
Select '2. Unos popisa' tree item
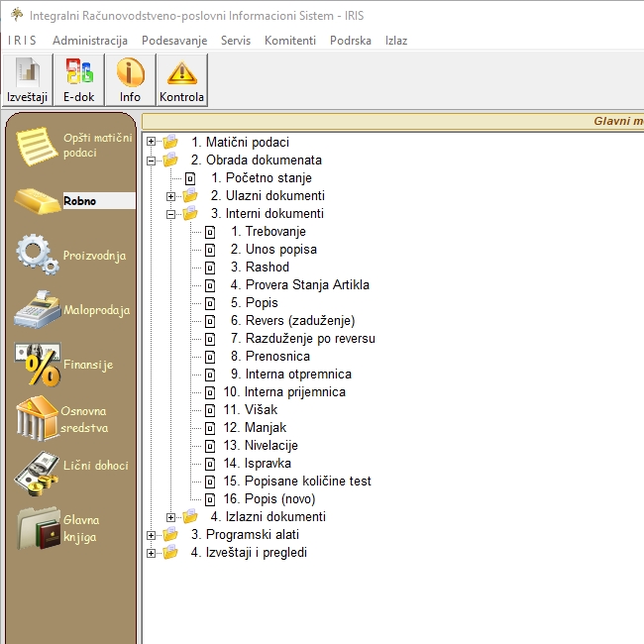coord(273,250)
